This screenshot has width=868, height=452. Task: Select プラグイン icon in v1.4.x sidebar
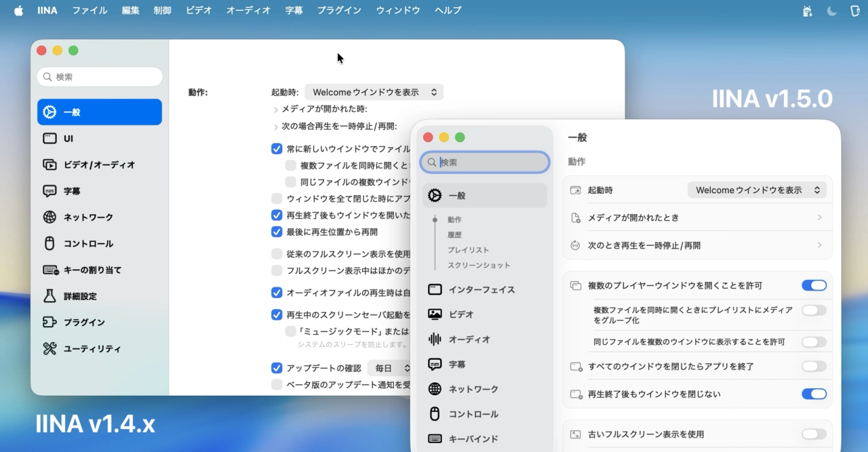point(50,323)
